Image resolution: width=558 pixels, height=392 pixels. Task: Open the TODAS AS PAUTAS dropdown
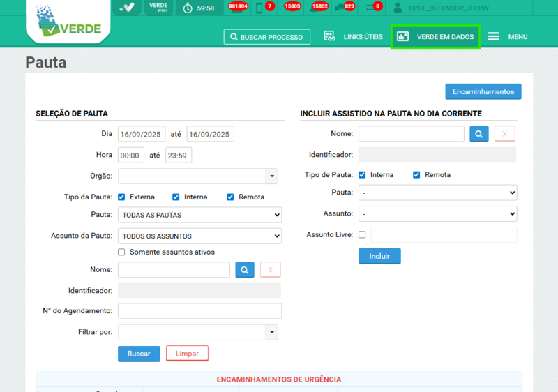click(199, 215)
